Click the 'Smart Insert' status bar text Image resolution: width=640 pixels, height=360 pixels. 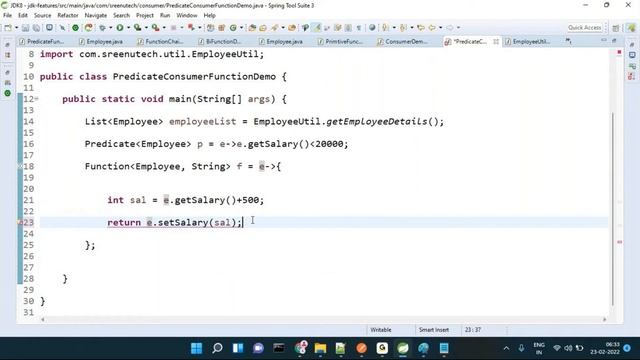pyautogui.click(x=433, y=330)
